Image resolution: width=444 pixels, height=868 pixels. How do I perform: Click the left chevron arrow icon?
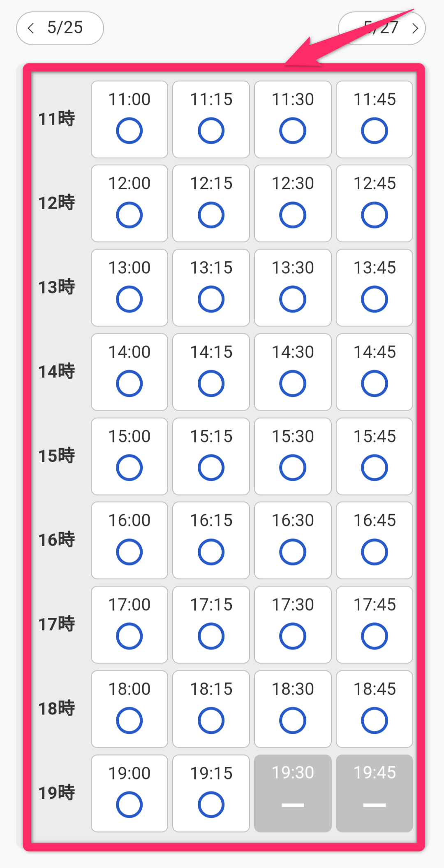pyautogui.click(x=30, y=28)
